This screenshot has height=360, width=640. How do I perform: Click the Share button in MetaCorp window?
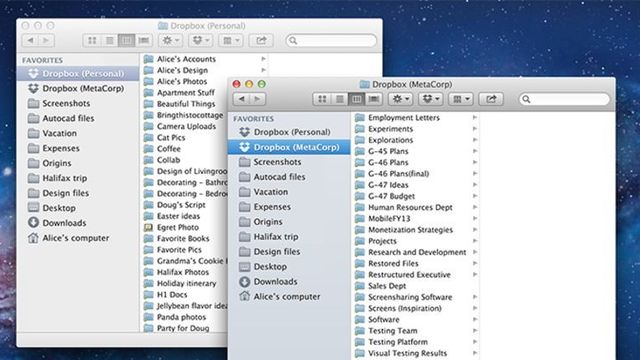pyautogui.click(x=491, y=99)
